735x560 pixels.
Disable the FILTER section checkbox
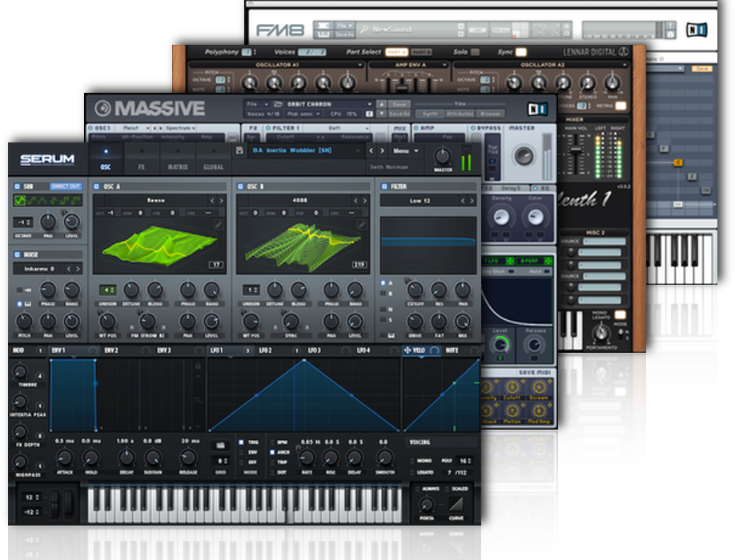[x=385, y=186]
